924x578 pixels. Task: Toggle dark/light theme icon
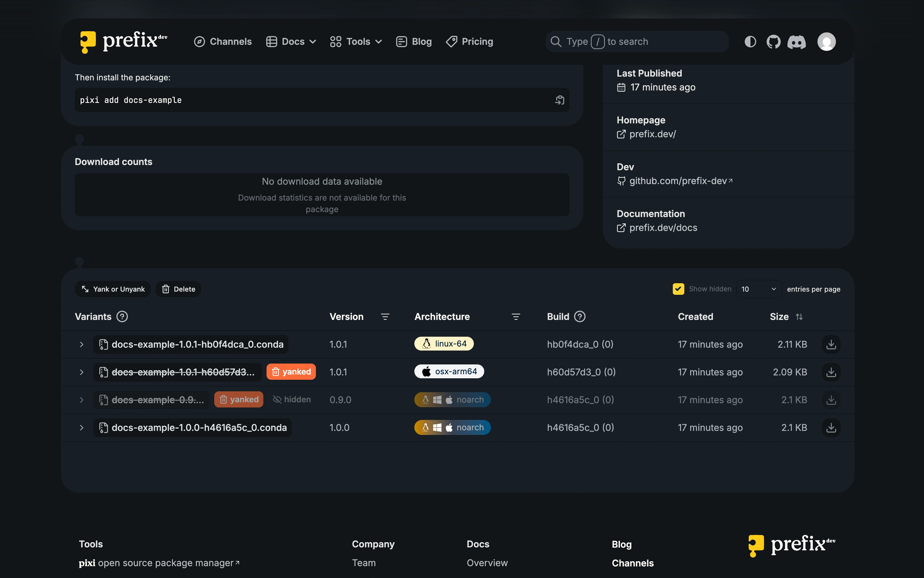tap(750, 42)
